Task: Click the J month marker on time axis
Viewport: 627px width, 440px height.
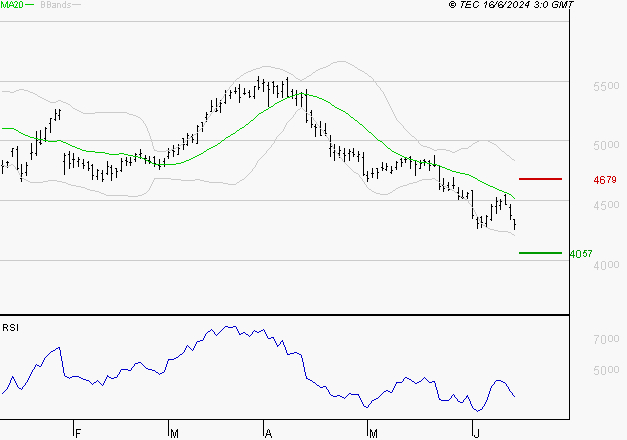Action: 476,433
